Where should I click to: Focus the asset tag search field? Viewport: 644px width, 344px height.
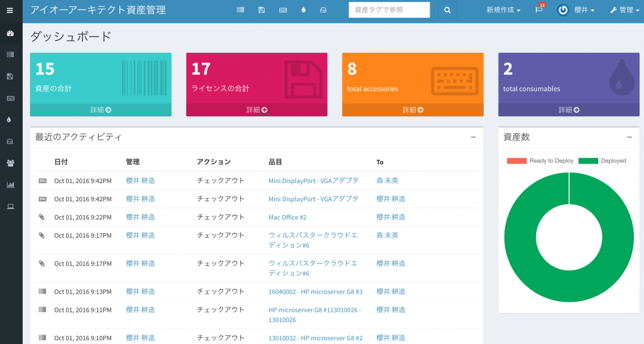click(x=389, y=10)
